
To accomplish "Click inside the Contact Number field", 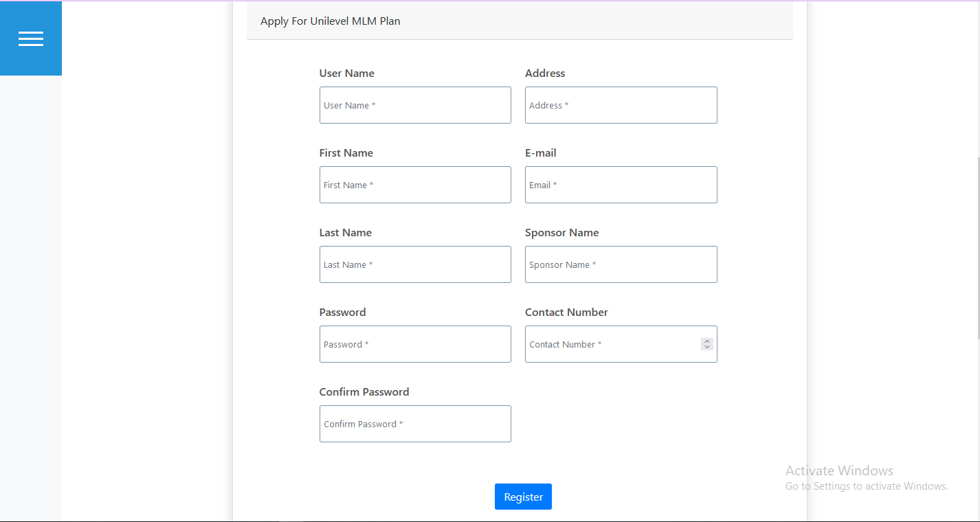I will click(x=612, y=344).
